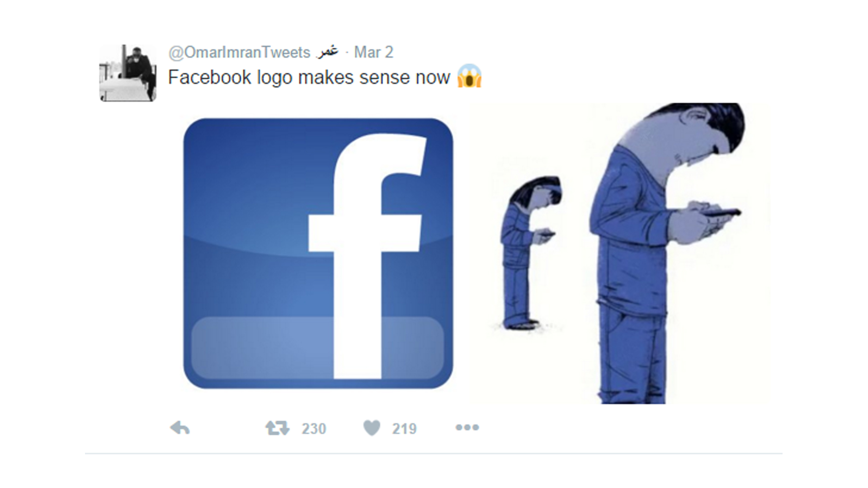The width and height of the screenshot is (868, 488).
Task: Open the @OmarImranTweets profile handle
Action: point(239,52)
